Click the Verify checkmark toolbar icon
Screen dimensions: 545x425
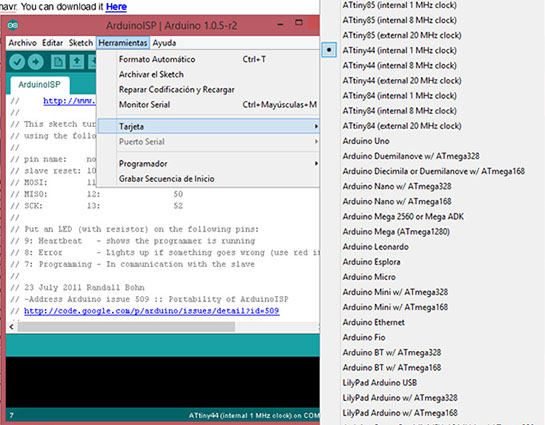click(x=17, y=62)
